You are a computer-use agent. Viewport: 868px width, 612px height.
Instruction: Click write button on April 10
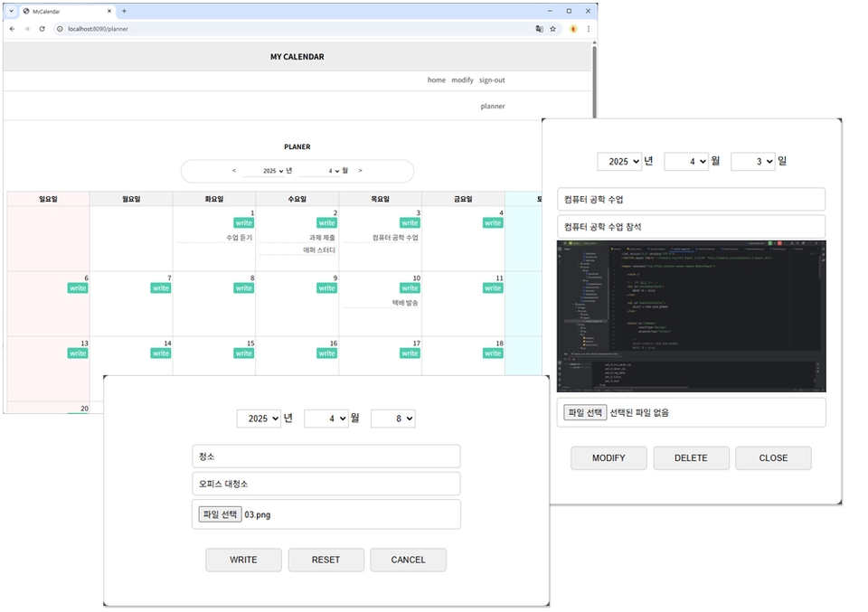[410, 288]
